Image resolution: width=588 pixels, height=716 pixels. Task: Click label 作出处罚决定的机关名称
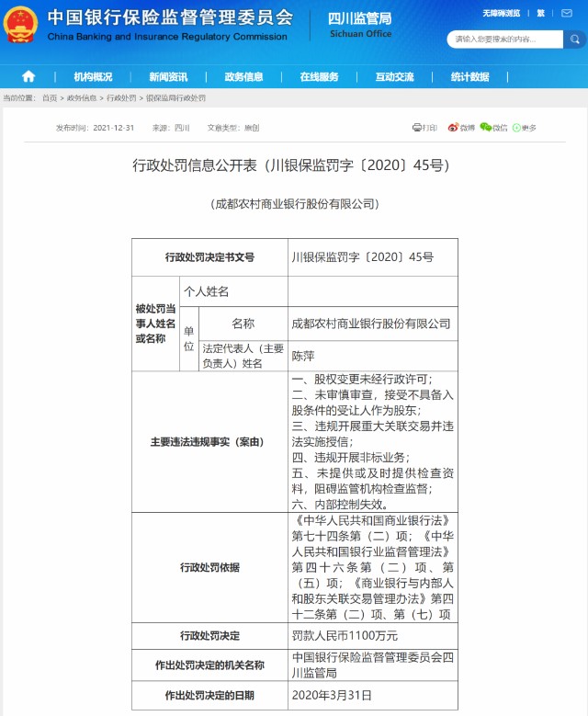tap(209, 665)
